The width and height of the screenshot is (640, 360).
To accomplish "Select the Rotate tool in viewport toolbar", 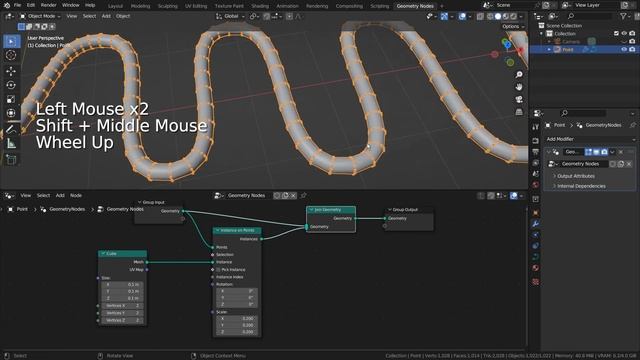I will [11, 85].
